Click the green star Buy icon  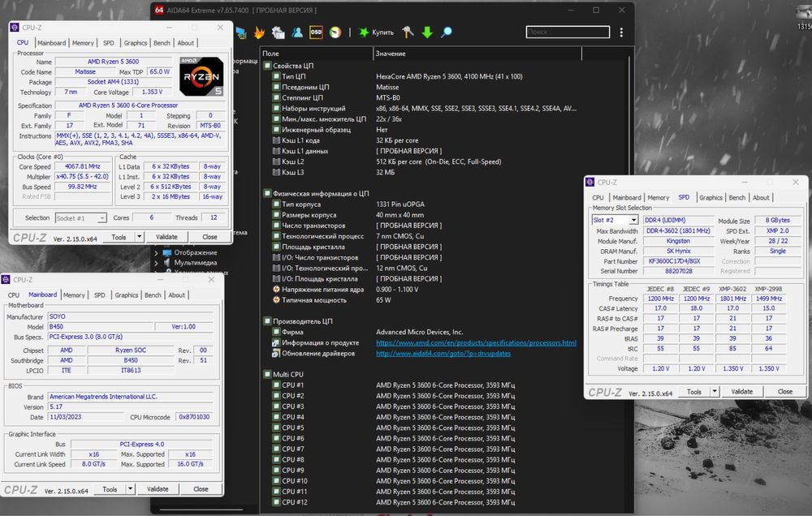[x=364, y=32]
